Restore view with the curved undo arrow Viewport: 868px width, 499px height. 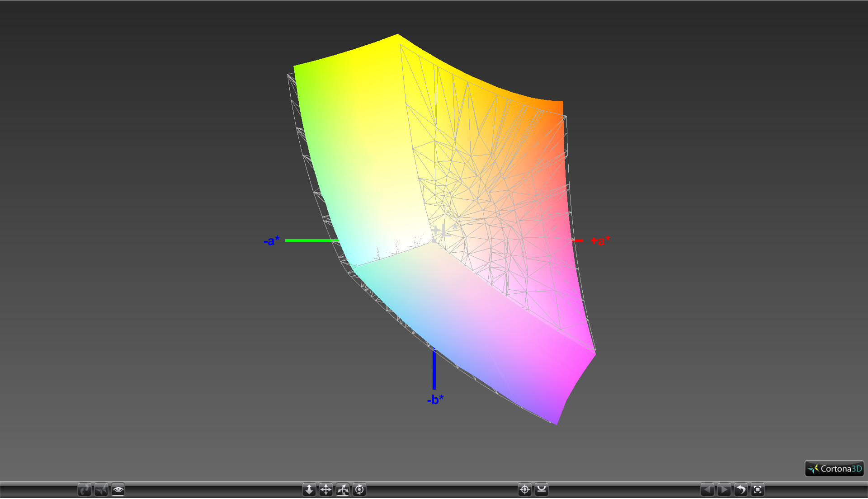click(x=741, y=490)
